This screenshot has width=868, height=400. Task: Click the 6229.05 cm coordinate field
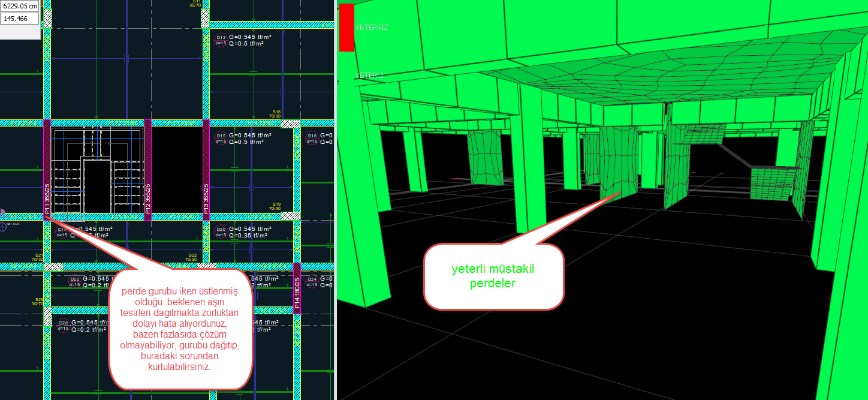pos(20,7)
